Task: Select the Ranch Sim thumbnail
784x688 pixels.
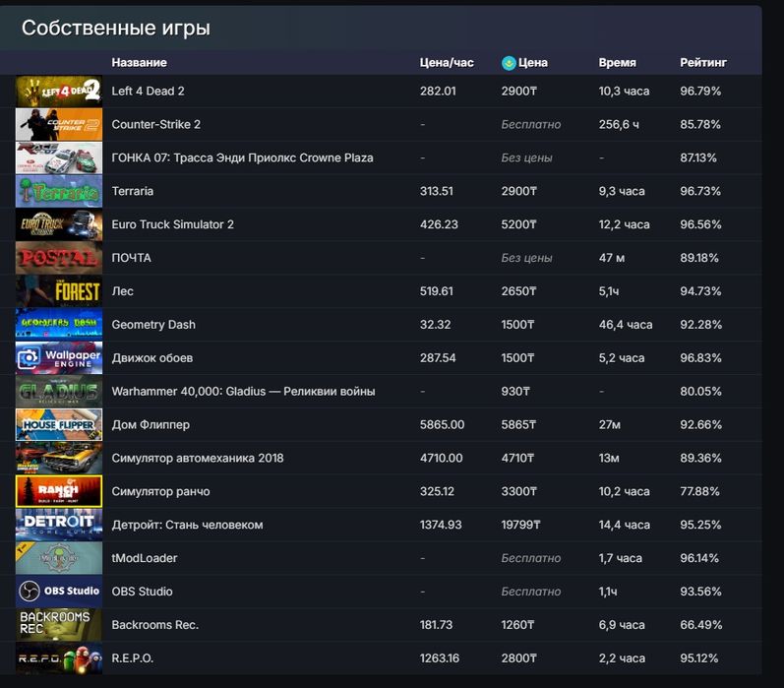Action: coord(59,491)
